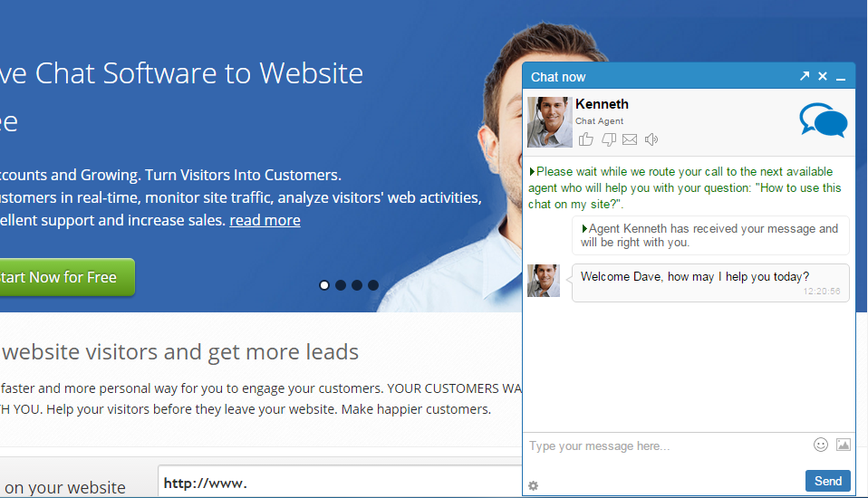
Task: Mute chat sounds with speaker icon
Action: [x=651, y=139]
